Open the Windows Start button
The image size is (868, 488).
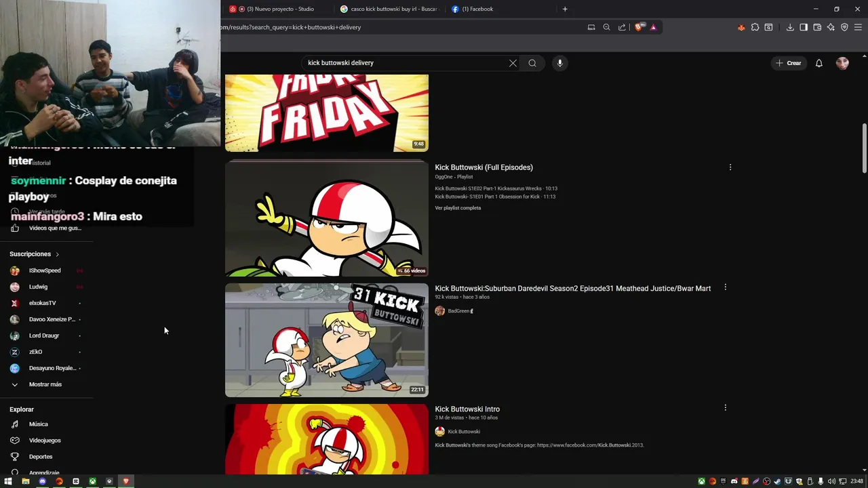click(x=8, y=481)
